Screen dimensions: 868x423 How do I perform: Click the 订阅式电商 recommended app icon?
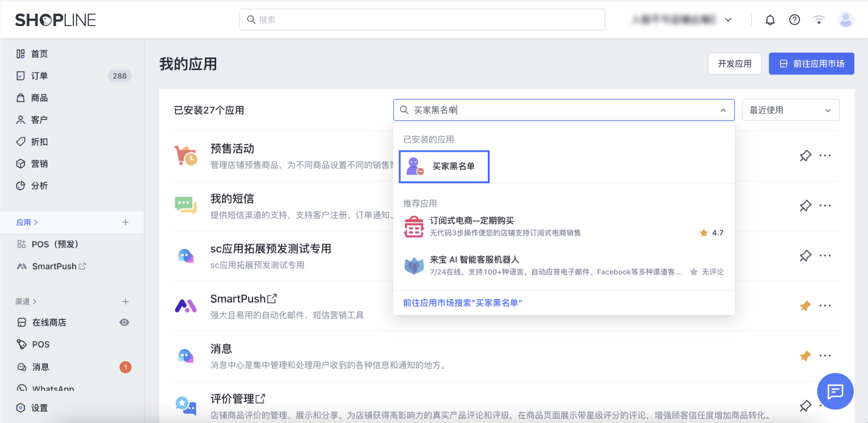point(414,226)
